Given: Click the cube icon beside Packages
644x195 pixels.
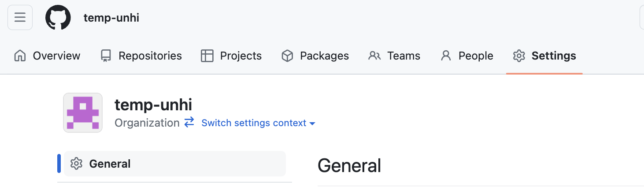Looking at the screenshot, I should pos(287,56).
